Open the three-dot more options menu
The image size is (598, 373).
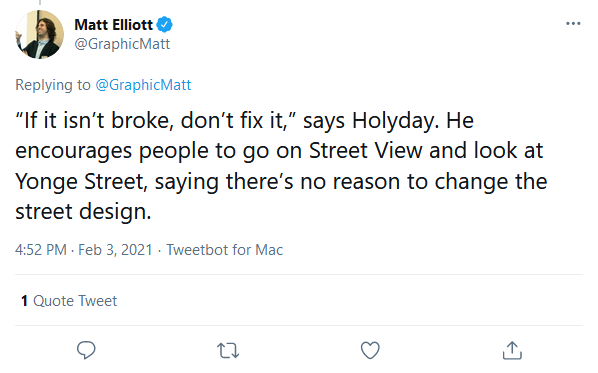pyautogui.click(x=573, y=24)
